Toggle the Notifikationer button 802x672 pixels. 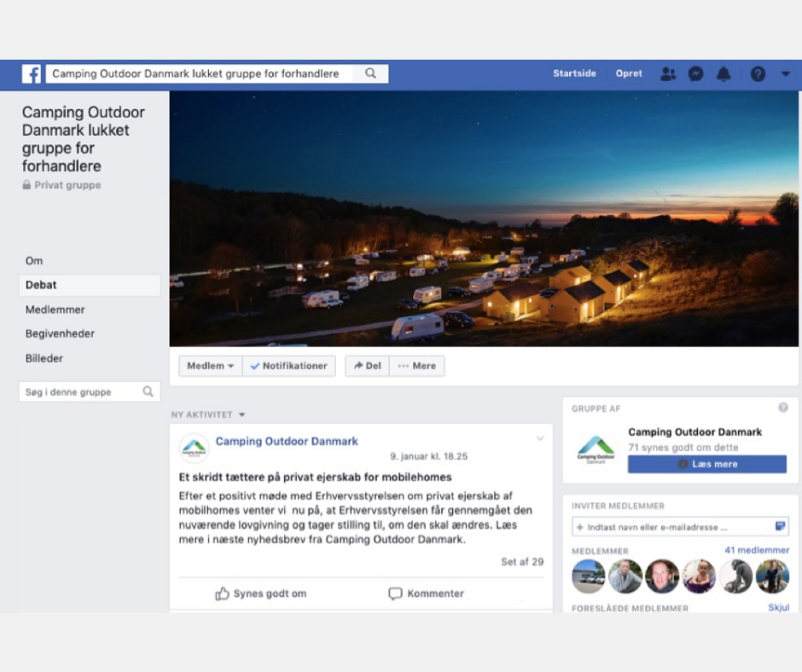coord(289,366)
